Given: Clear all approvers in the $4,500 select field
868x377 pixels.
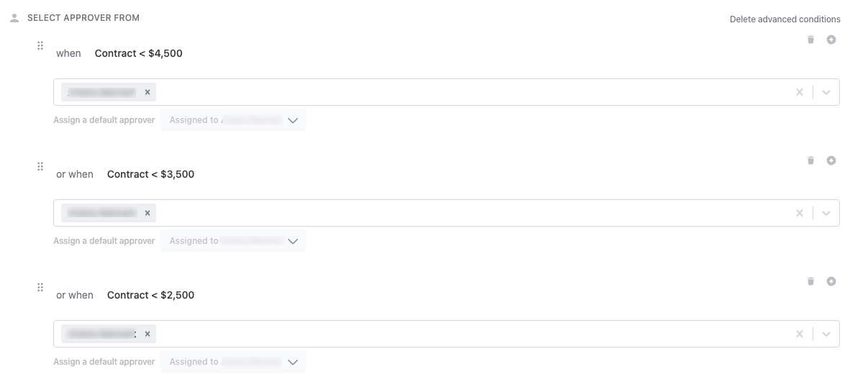Looking at the screenshot, I should [799, 92].
